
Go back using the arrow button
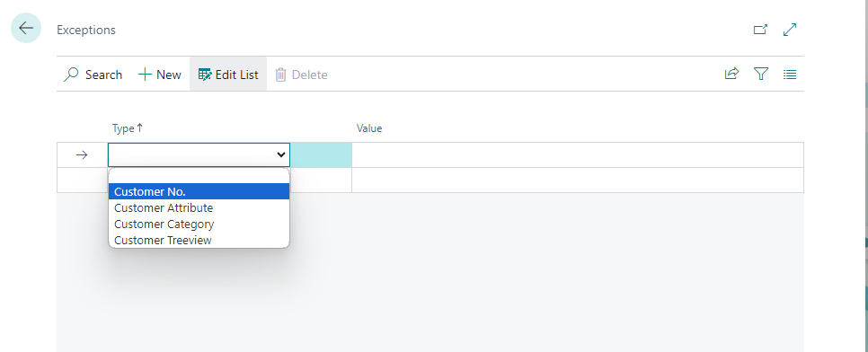click(x=26, y=28)
